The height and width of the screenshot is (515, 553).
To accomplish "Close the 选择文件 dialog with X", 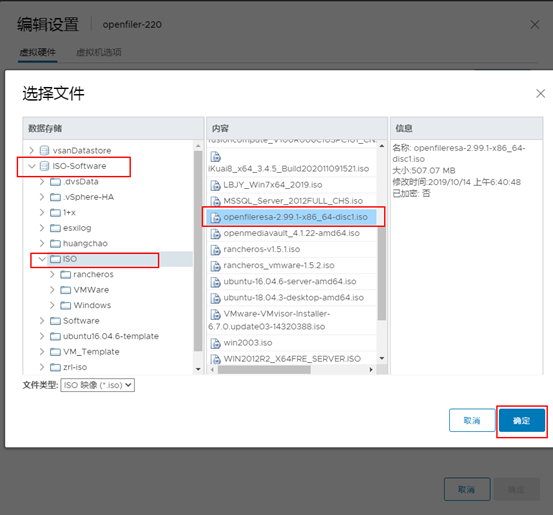I will click(x=540, y=94).
